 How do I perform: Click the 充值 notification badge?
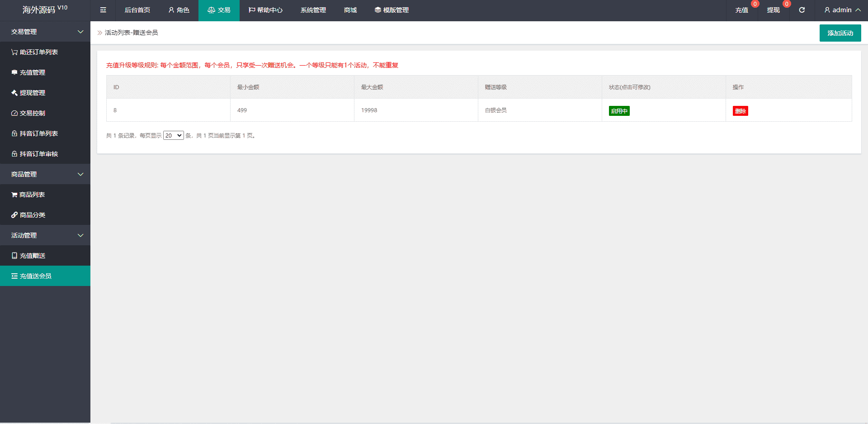coord(755,4)
